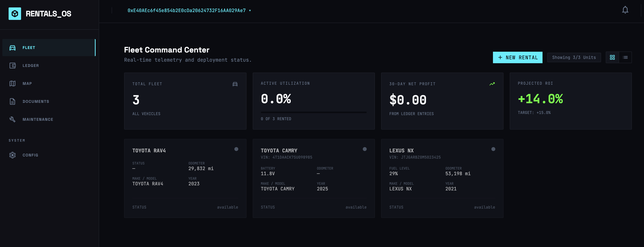Click the Maintenance wrench icon

click(12, 119)
